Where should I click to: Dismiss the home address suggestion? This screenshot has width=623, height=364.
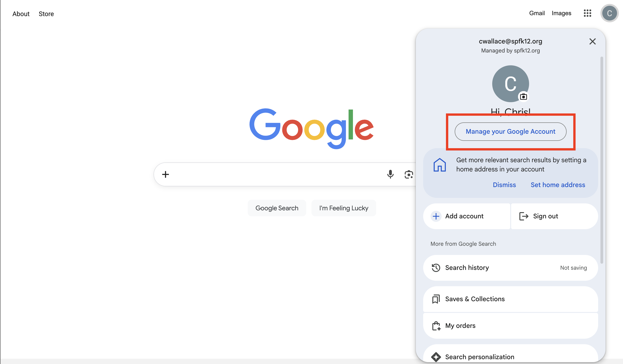pos(504,185)
